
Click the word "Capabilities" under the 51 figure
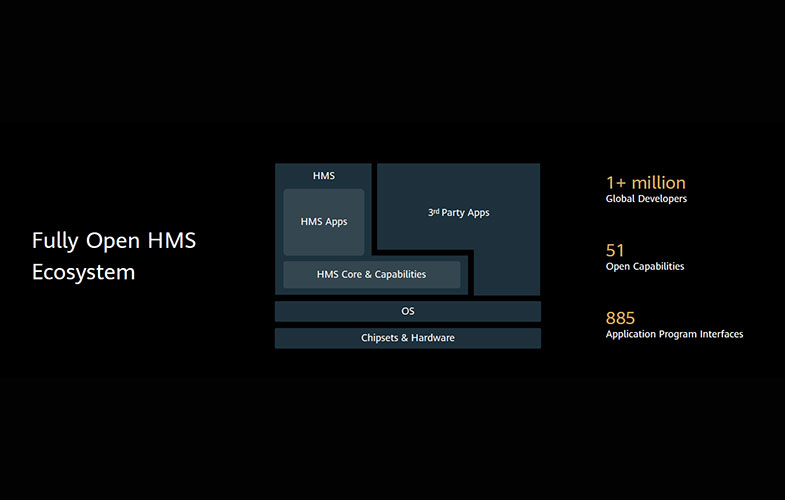(658, 267)
